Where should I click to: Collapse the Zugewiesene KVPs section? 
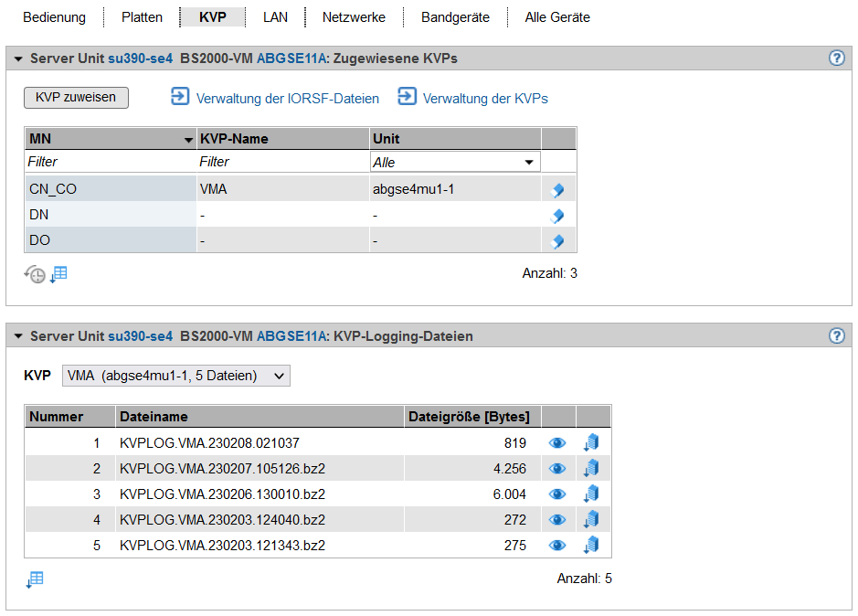click(17, 58)
